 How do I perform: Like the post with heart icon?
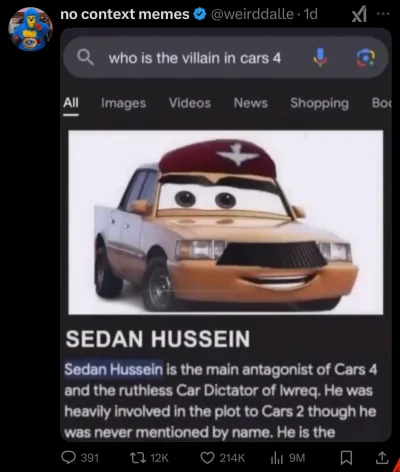(207, 458)
